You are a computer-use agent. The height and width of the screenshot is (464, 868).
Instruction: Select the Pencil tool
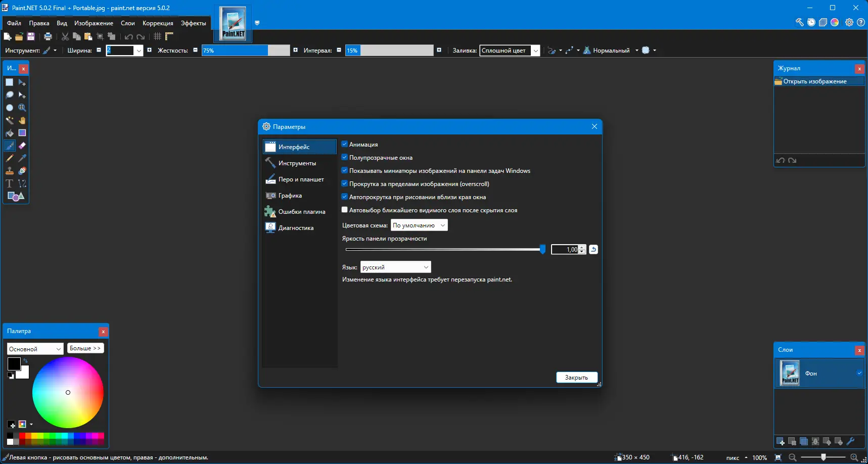point(10,158)
